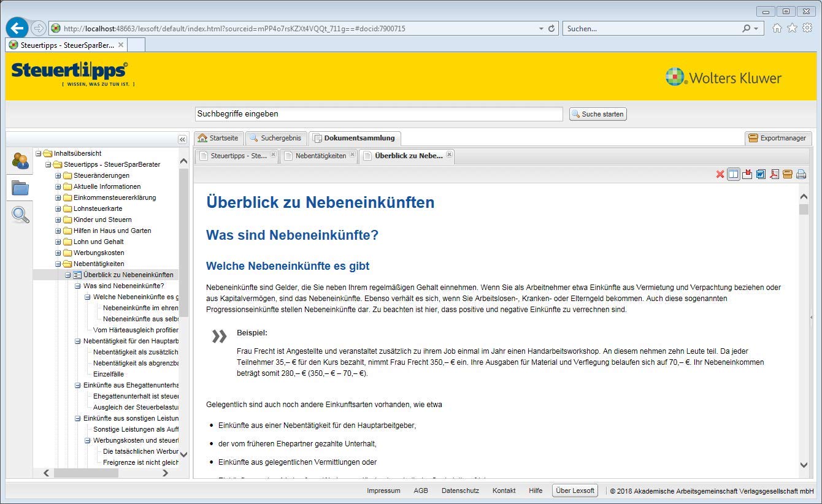
Task: Open browser home icon
Action: [x=777, y=28]
